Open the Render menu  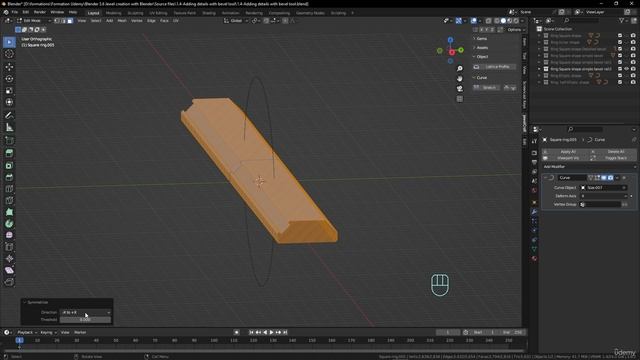click(40, 12)
